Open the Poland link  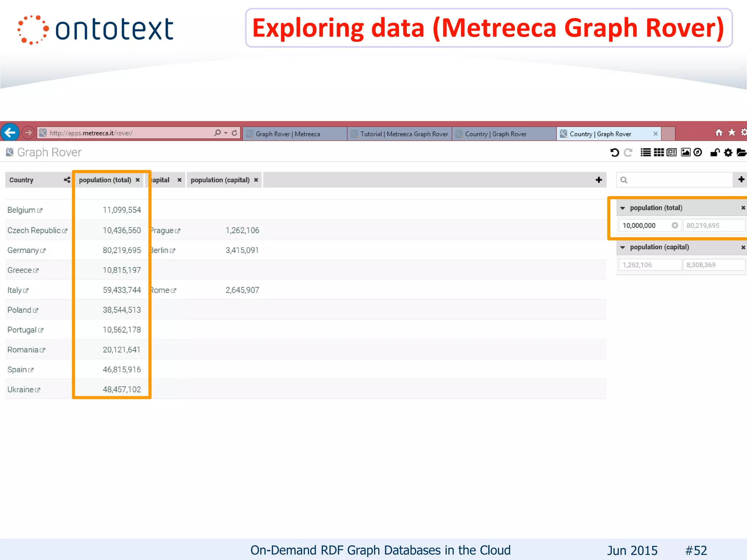tap(23, 310)
